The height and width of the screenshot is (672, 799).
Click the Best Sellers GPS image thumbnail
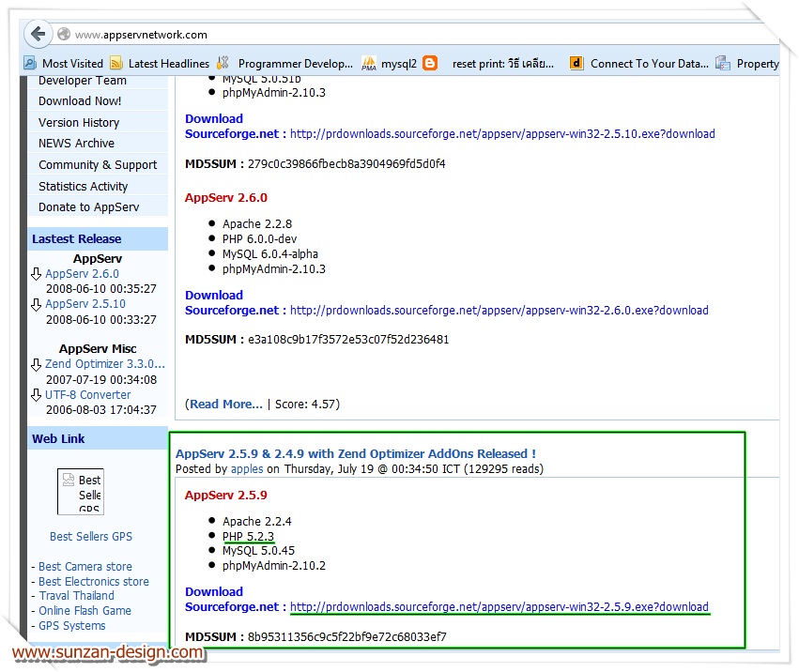click(81, 492)
